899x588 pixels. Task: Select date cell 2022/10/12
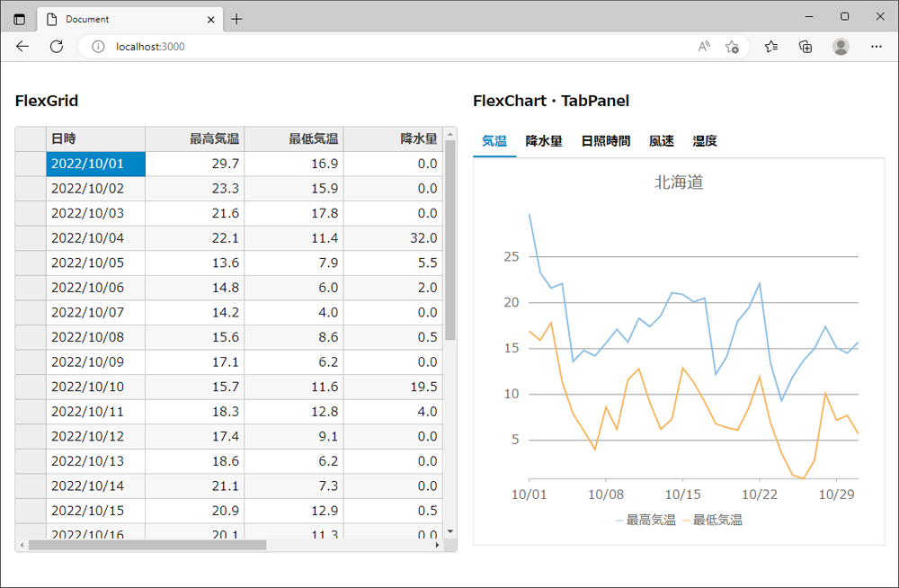(96, 437)
